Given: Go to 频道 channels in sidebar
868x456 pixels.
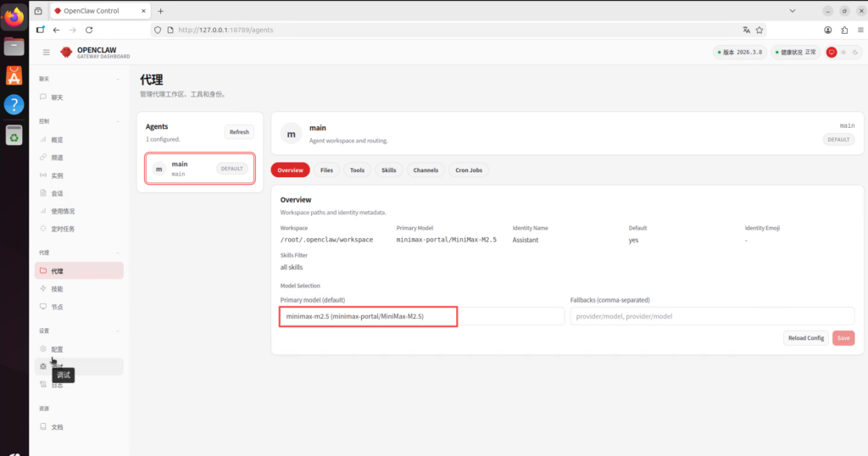Looking at the screenshot, I should pyautogui.click(x=57, y=158).
